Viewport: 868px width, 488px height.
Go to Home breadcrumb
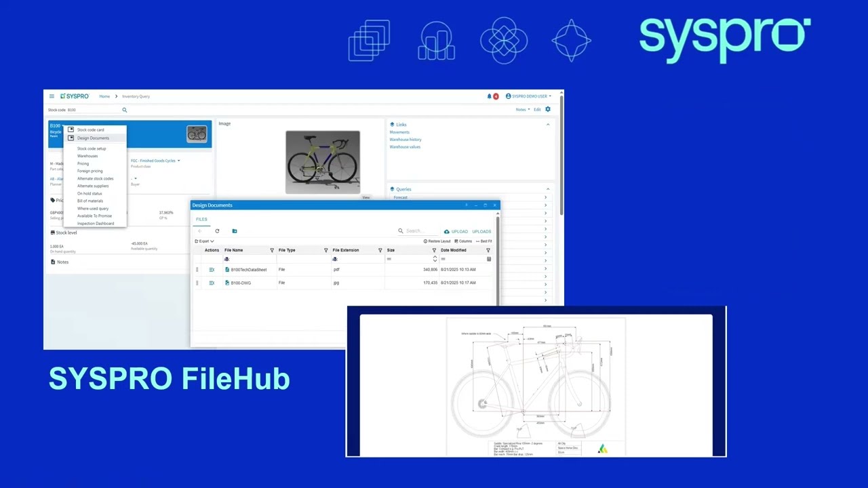(x=104, y=96)
